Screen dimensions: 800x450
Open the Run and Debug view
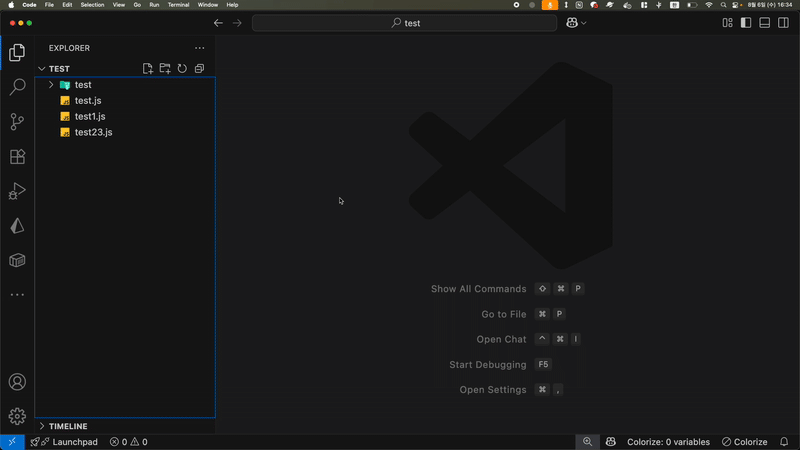coord(17,191)
